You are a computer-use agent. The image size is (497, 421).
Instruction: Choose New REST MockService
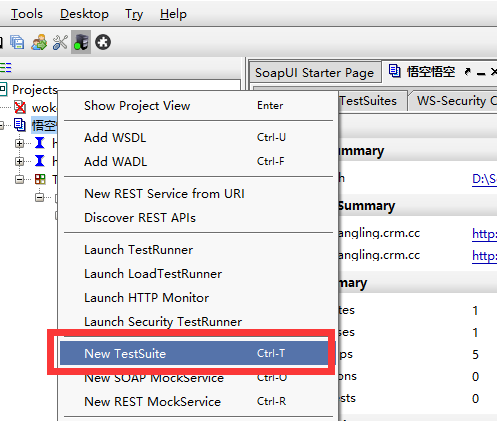coord(198,402)
